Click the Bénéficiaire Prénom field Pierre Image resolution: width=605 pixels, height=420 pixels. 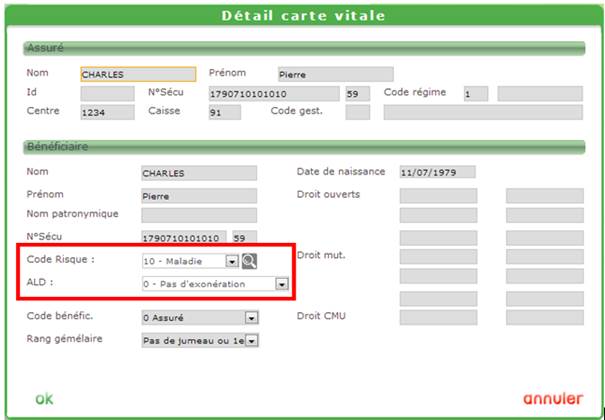(x=199, y=196)
